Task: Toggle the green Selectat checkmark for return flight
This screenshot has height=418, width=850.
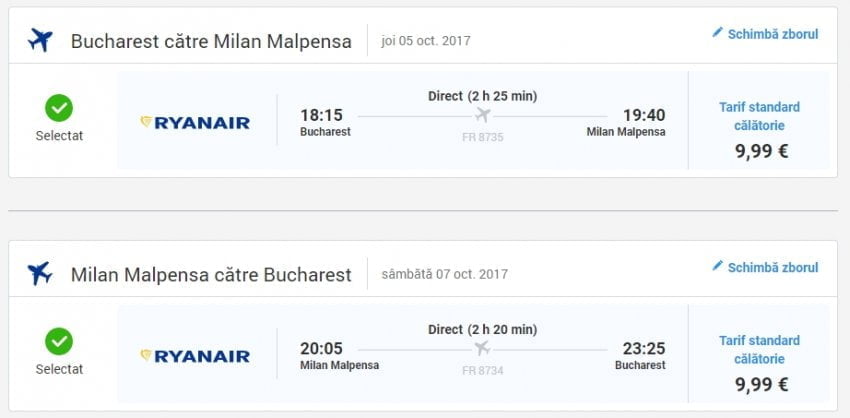Action: (x=59, y=341)
